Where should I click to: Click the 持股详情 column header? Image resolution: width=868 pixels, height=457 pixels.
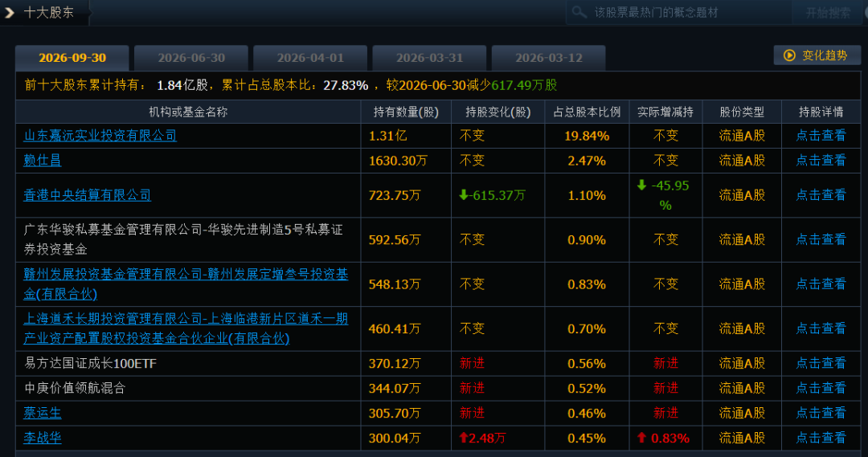(x=821, y=112)
